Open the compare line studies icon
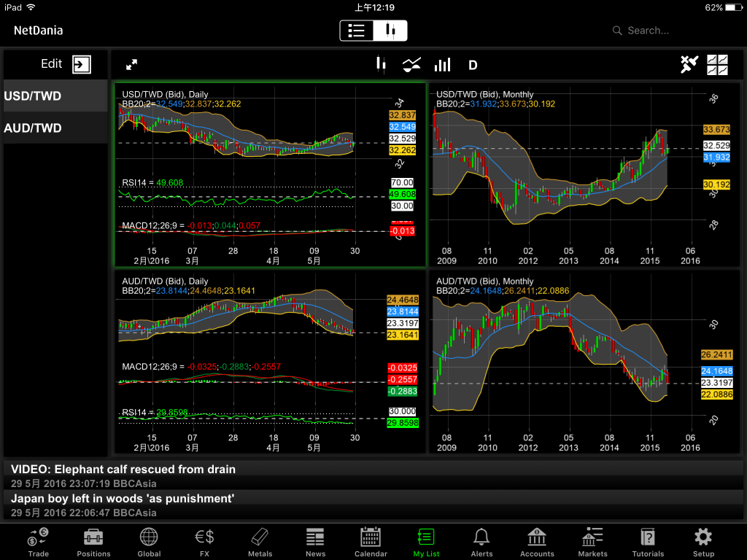747x560 pixels. (x=411, y=65)
